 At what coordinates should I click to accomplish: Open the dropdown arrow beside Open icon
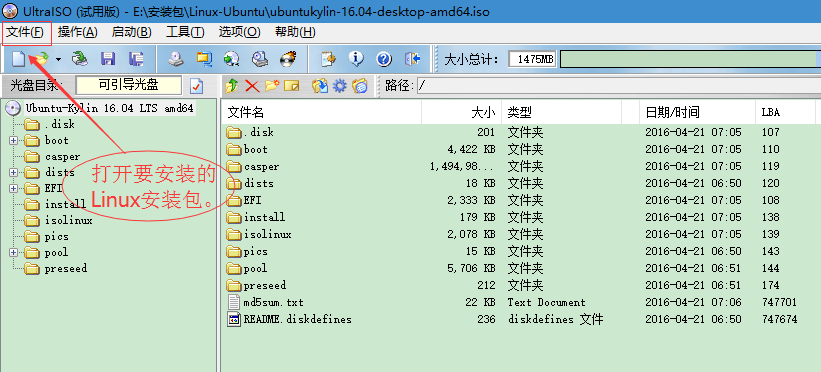pos(58,59)
